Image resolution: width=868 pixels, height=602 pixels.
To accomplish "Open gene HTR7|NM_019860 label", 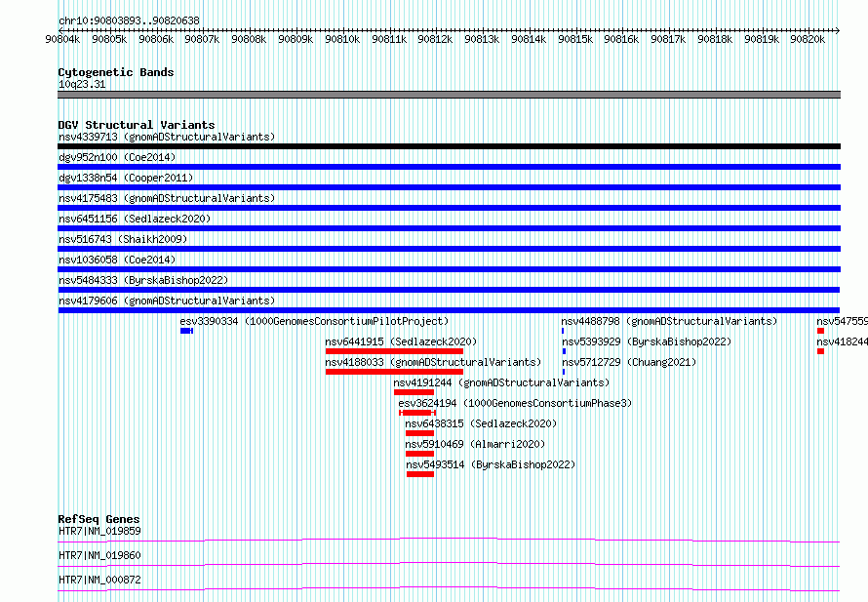I will click(99, 555).
